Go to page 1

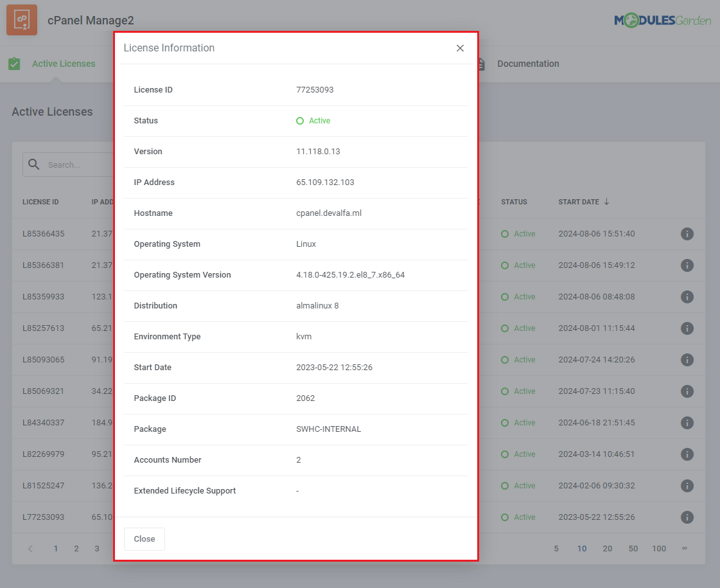56,549
